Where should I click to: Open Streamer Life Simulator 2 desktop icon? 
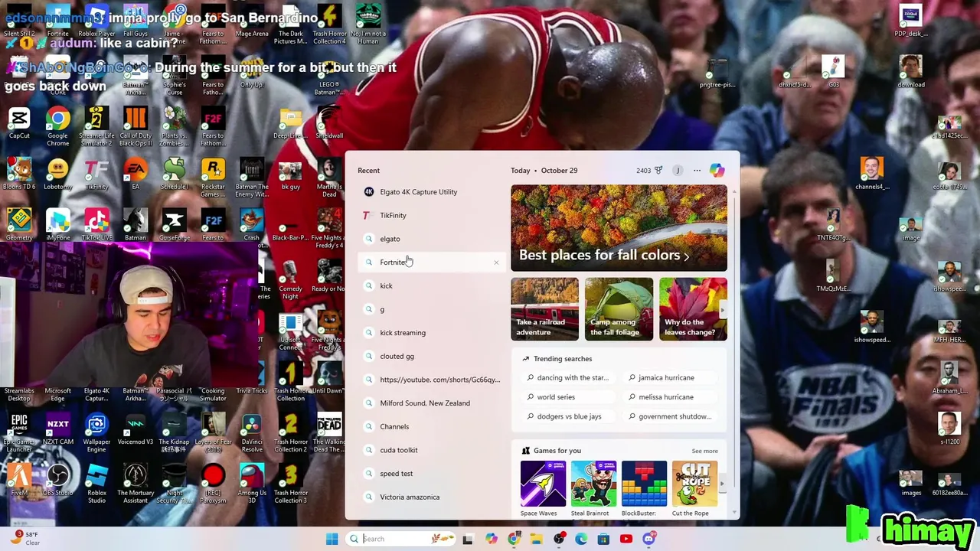[96, 126]
